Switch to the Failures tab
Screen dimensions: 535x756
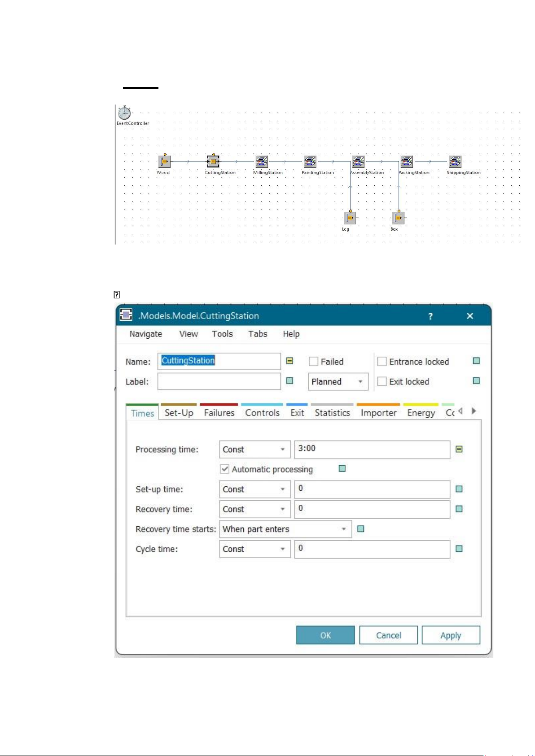(x=219, y=413)
